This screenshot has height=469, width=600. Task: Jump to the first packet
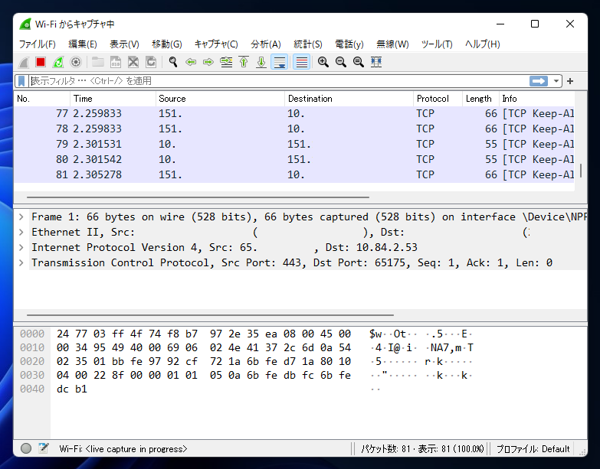243,62
